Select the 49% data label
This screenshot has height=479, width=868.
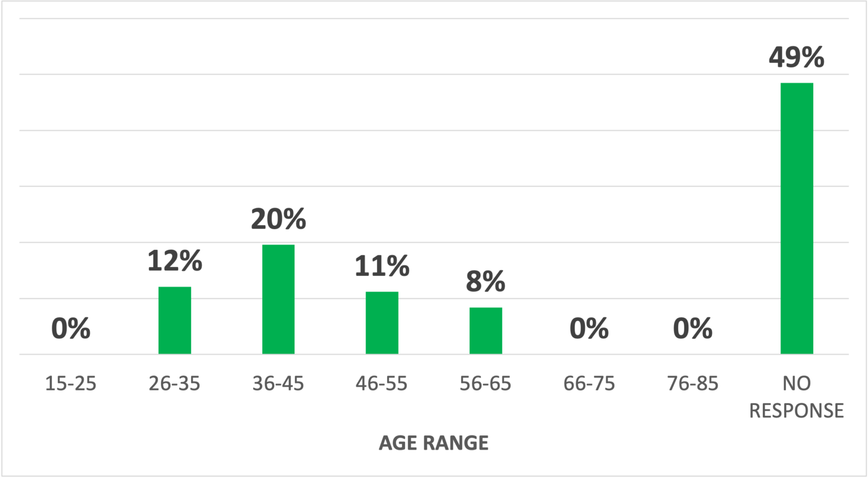[x=797, y=57]
